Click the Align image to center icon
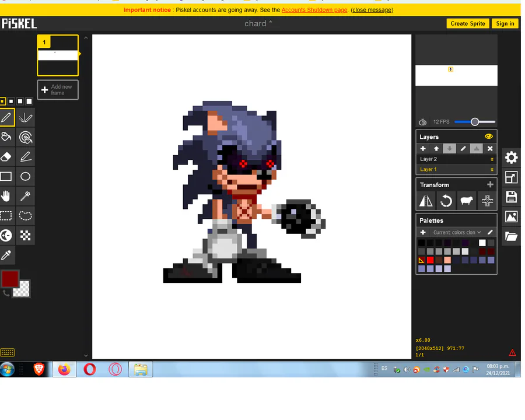Viewport: 525px width, 420px height. 487,201
